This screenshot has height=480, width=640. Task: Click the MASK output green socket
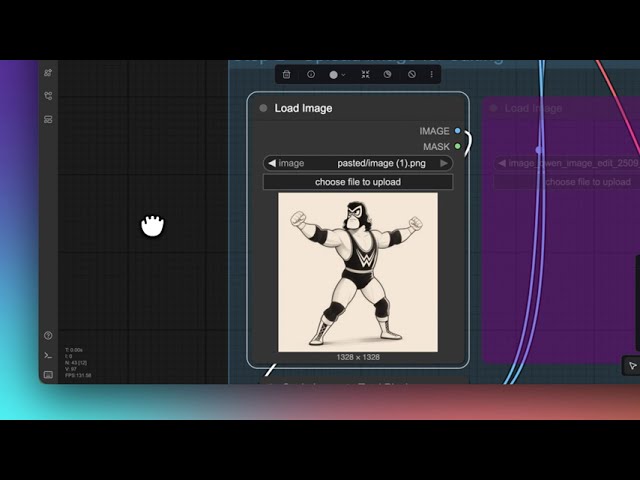coord(458,146)
